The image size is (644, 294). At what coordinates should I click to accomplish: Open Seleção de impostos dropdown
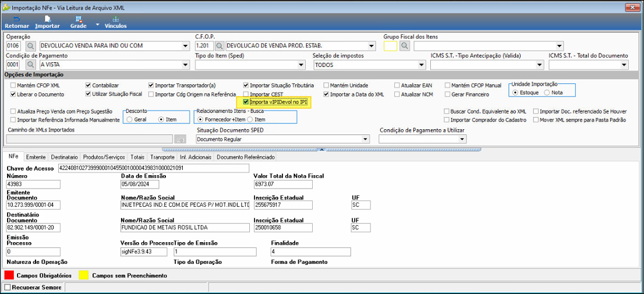point(422,65)
